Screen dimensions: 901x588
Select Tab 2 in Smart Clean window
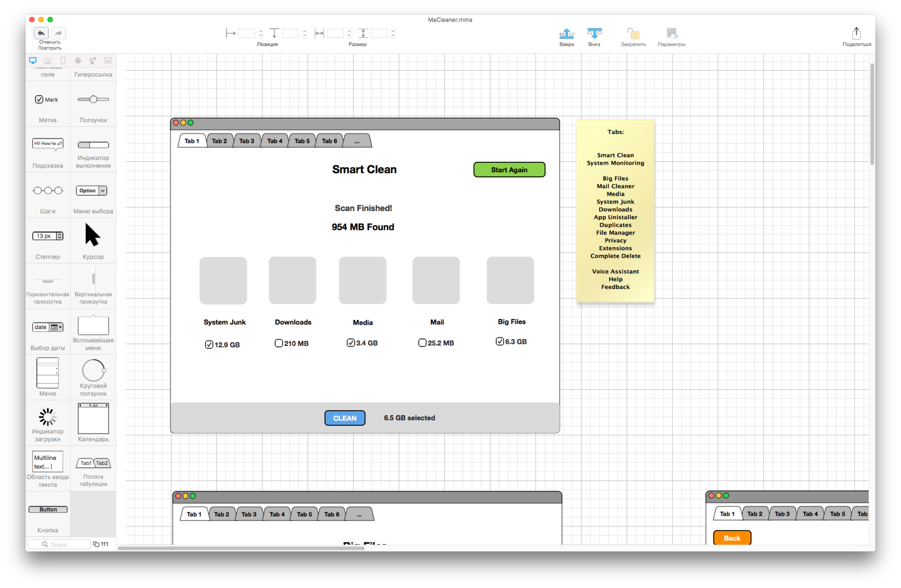pyautogui.click(x=219, y=141)
